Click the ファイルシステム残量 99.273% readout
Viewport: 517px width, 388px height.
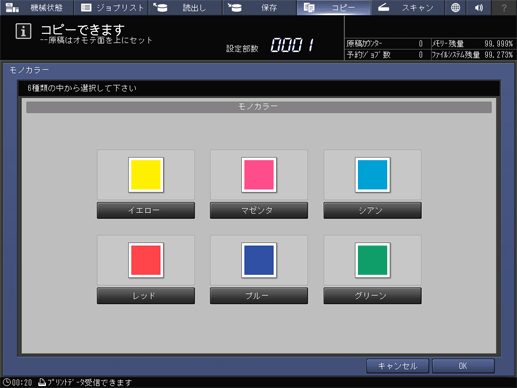click(x=472, y=55)
